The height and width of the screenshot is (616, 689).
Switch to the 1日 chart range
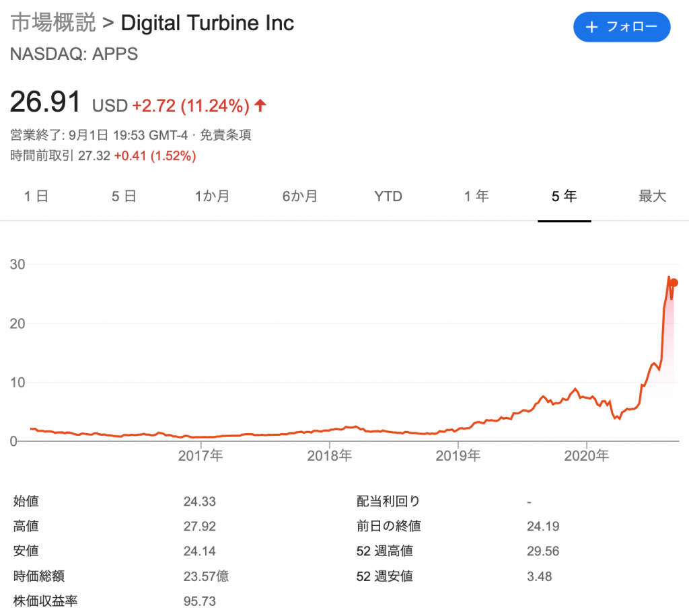tap(36, 196)
